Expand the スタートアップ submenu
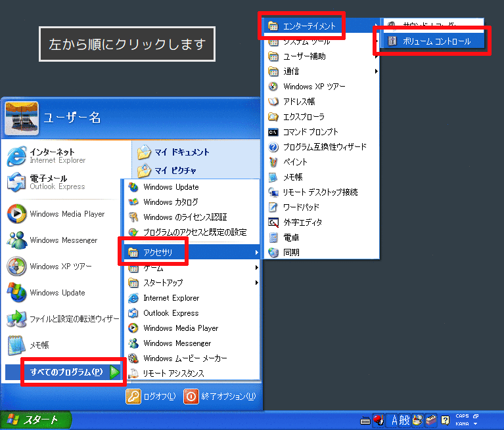 (191, 283)
